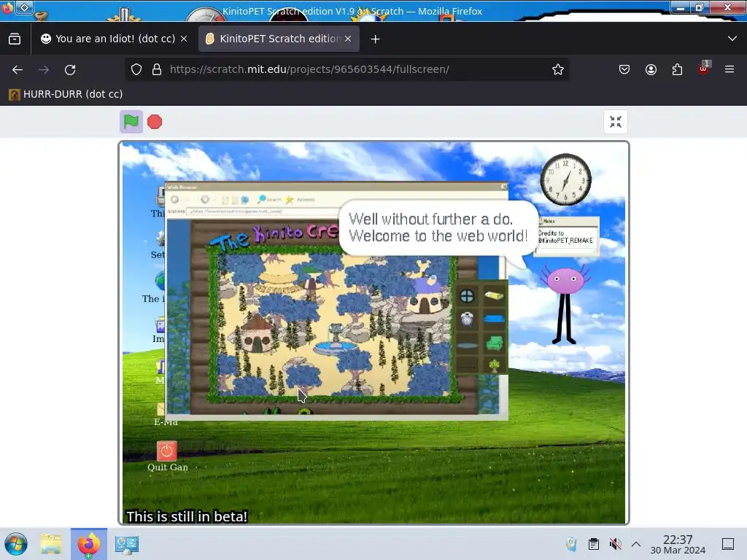Screen dimensions: 747x560
Task: Click the show desktop button
Action: pyautogui.click(x=728, y=544)
